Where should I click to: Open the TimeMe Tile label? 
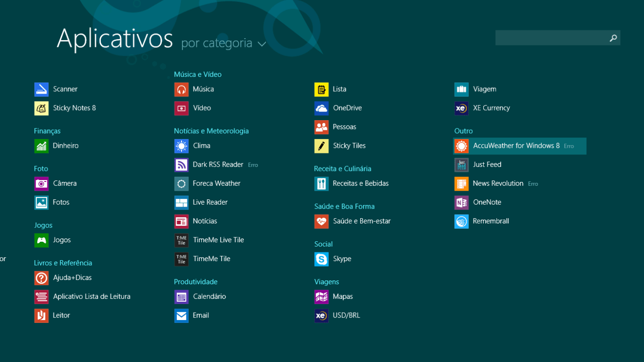click(x=211, y=259)
